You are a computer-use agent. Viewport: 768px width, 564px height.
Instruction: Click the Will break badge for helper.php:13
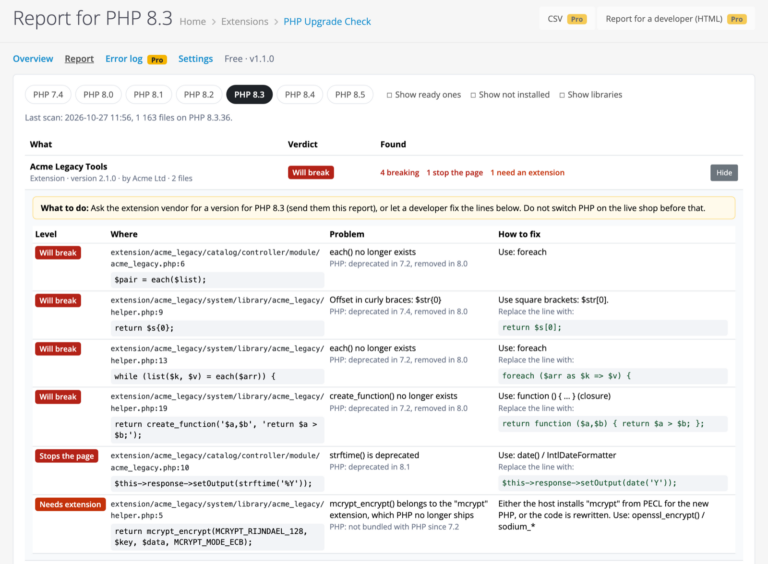[x=58, y=349]
